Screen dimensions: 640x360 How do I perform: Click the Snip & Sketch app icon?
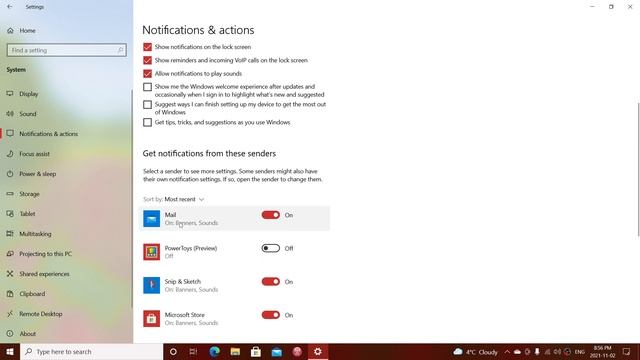click(151, 285)
